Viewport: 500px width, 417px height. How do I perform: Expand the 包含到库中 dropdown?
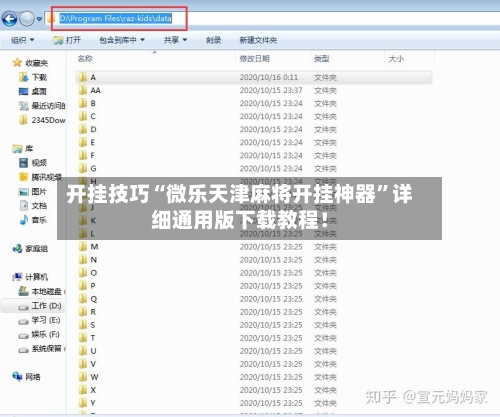pos(122,40)
